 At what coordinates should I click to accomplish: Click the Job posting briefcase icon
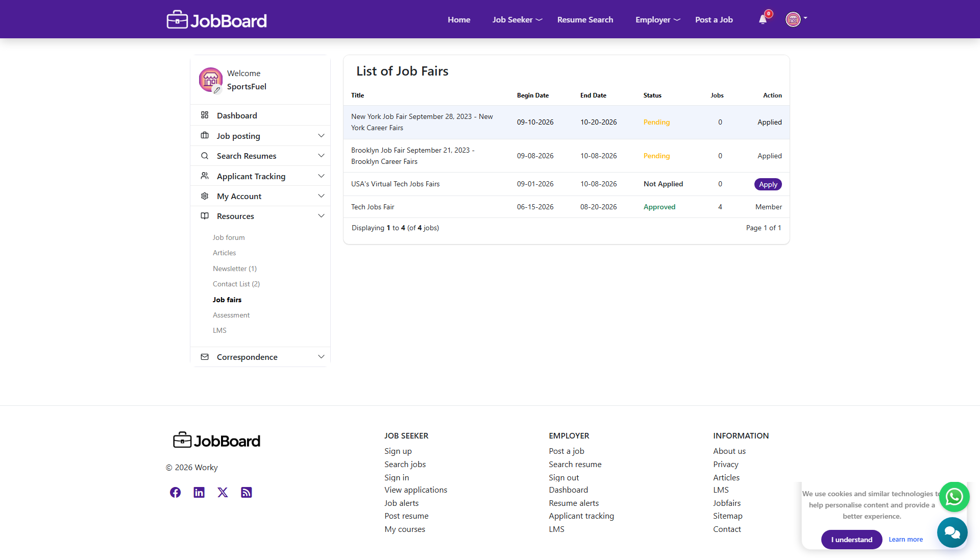pos(205,135)
